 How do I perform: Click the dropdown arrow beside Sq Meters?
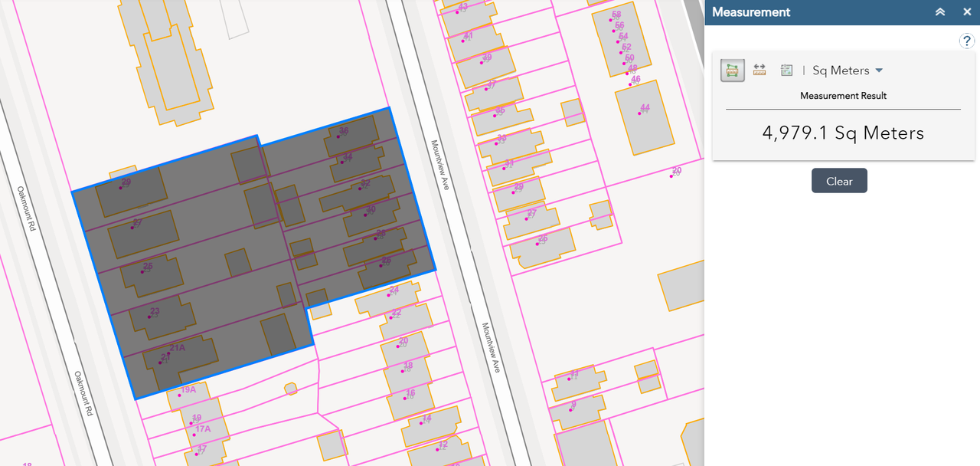click(x=879, y=71)
